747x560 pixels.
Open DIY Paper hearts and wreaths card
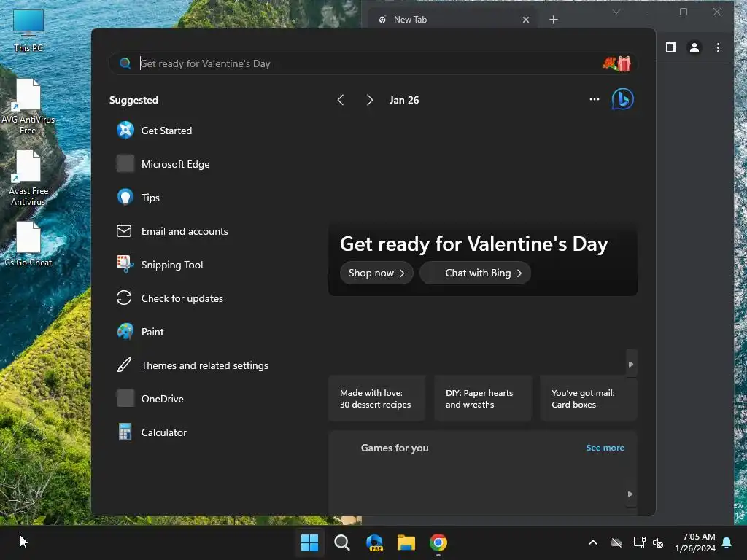coord(483,399)
